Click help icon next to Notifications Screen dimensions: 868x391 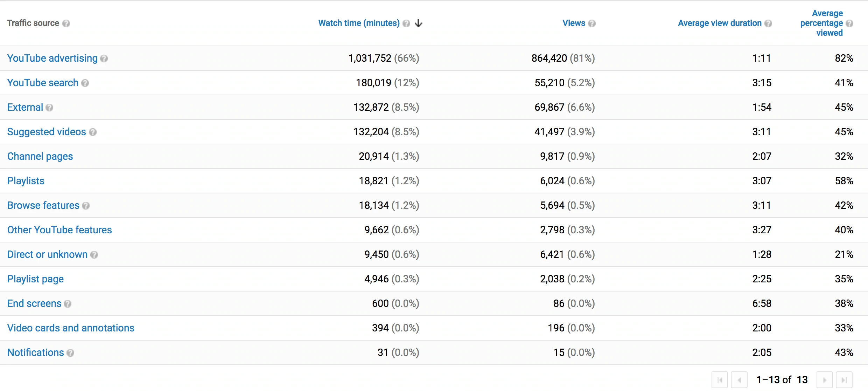[x=70, y=353]
